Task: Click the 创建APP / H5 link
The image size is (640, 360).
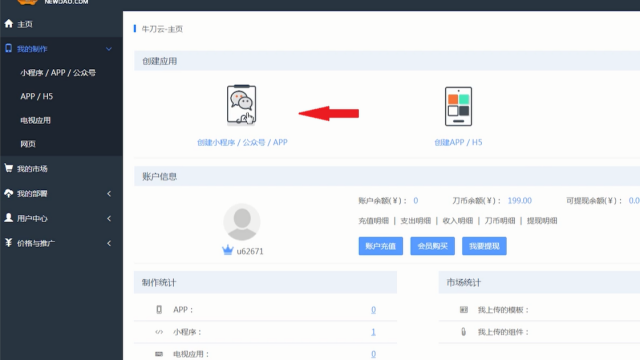Action: coord(458,142)
